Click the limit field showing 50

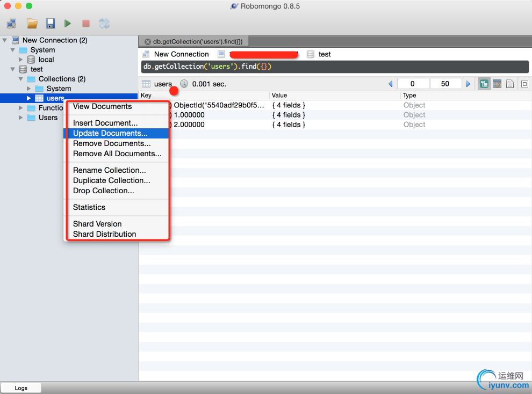(445, 84)
